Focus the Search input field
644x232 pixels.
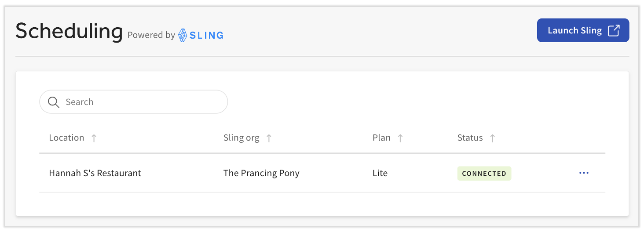pos(141,102)
